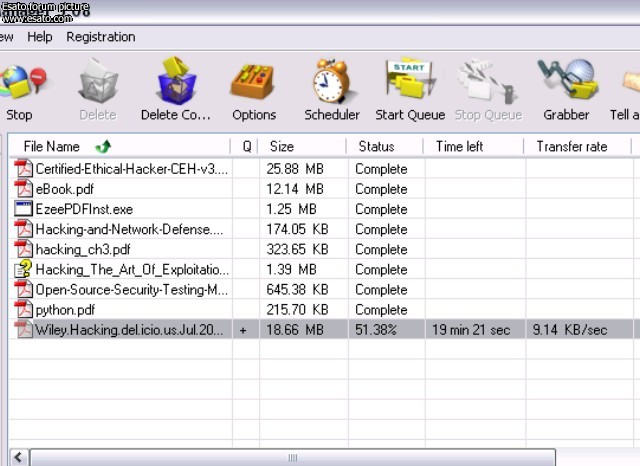Click the 12.14 MB size cell
Viewport: 640px width, 466px height.
[295, 189]
